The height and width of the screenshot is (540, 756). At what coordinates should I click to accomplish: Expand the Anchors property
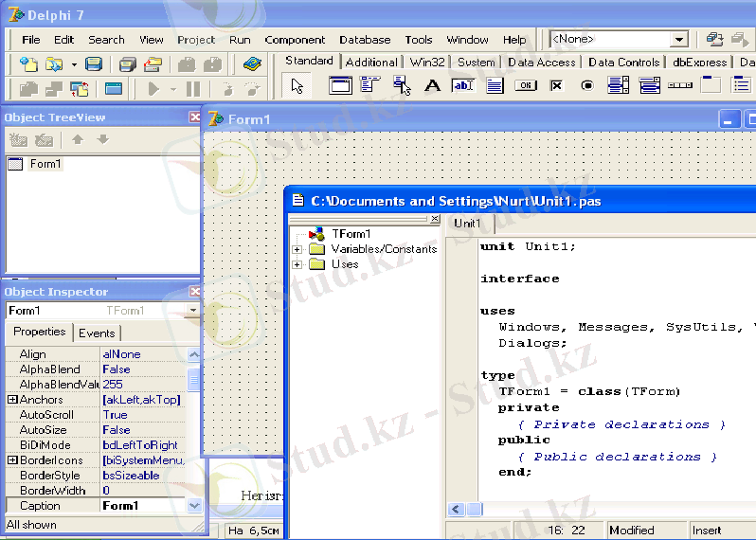[12, 400]
